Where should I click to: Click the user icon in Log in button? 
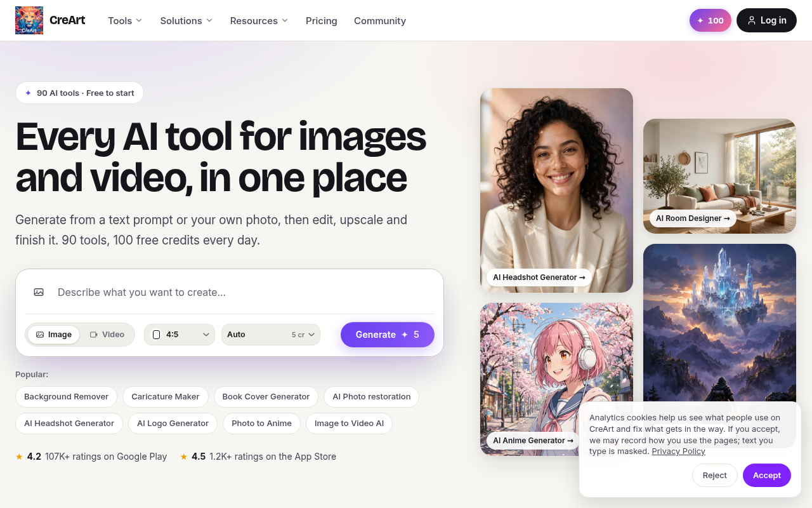point(752,20)
